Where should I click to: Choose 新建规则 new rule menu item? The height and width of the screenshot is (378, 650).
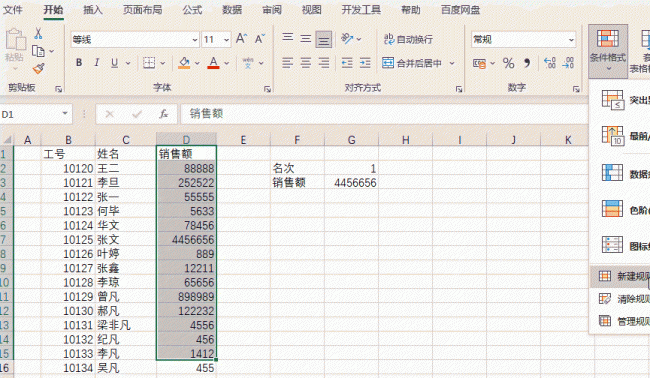pos(620,276)
